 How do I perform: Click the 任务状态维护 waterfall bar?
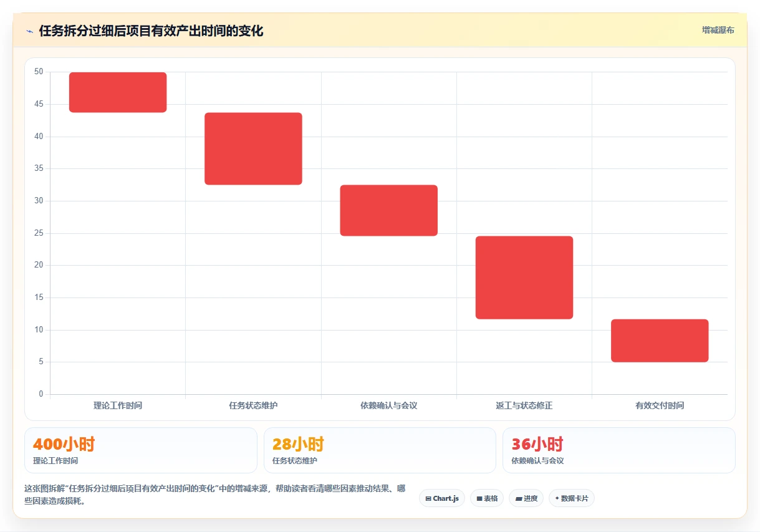pyautogui.click(x=253, y=148)
